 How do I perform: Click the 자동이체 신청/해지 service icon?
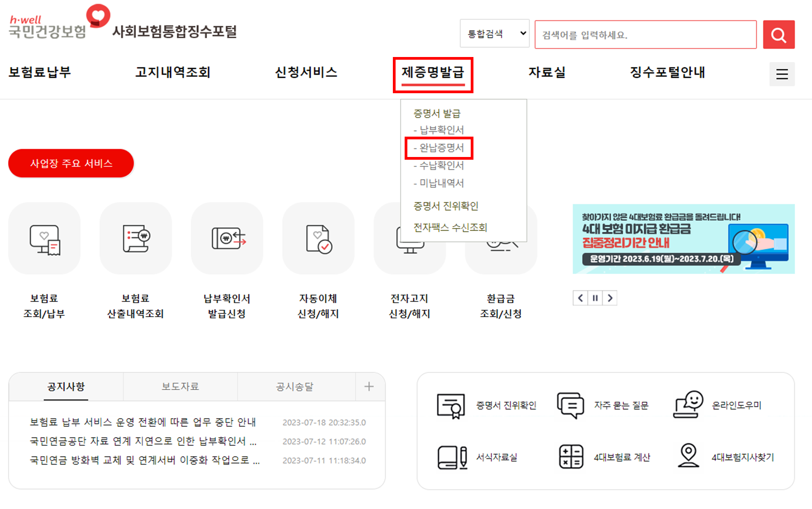pos(319,238)
